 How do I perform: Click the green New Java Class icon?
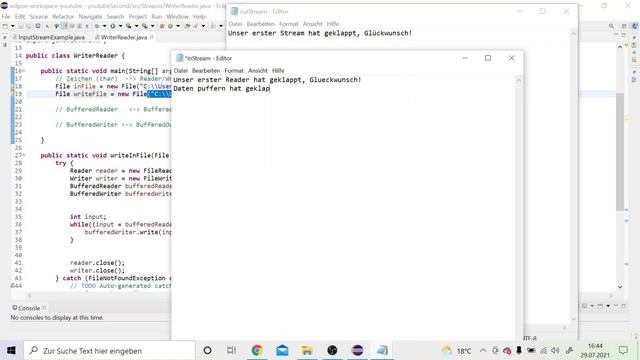point(170,26)
